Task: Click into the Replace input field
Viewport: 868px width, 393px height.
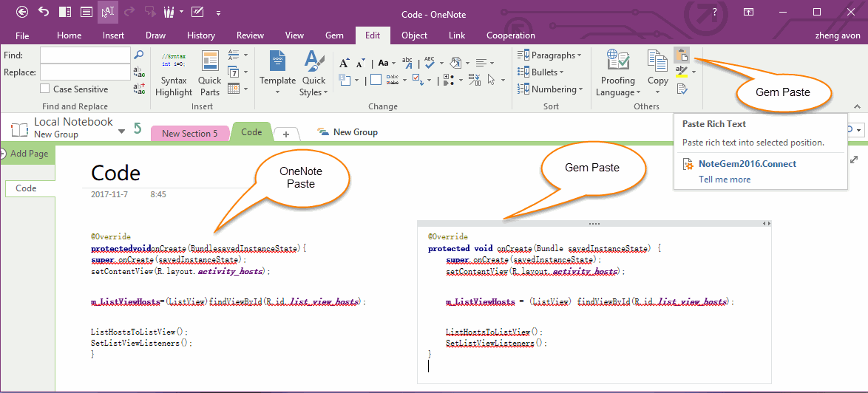Action: (85, 72)
